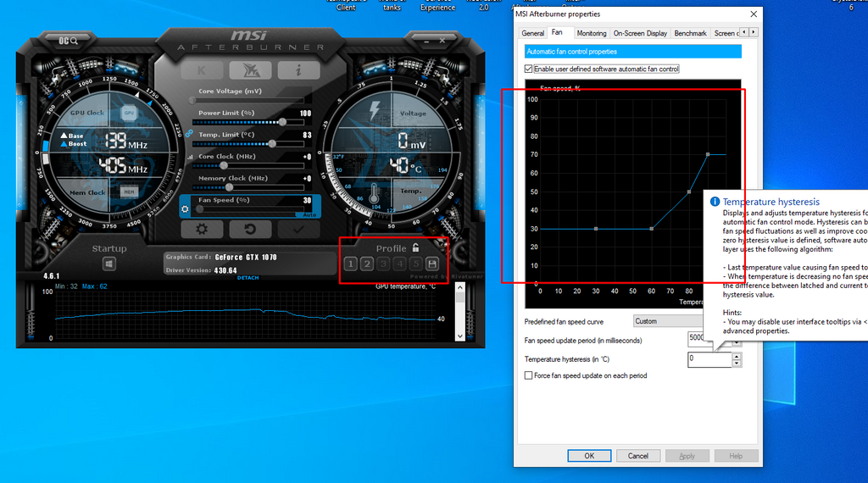Click the Power Limit slider handle
868x483 pixels.
[x=282, y=122]
